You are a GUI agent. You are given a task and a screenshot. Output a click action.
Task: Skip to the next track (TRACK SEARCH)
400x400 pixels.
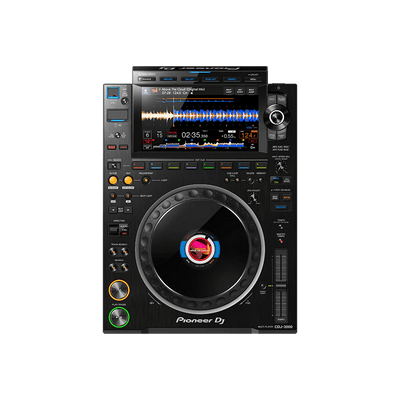[125, 251]
